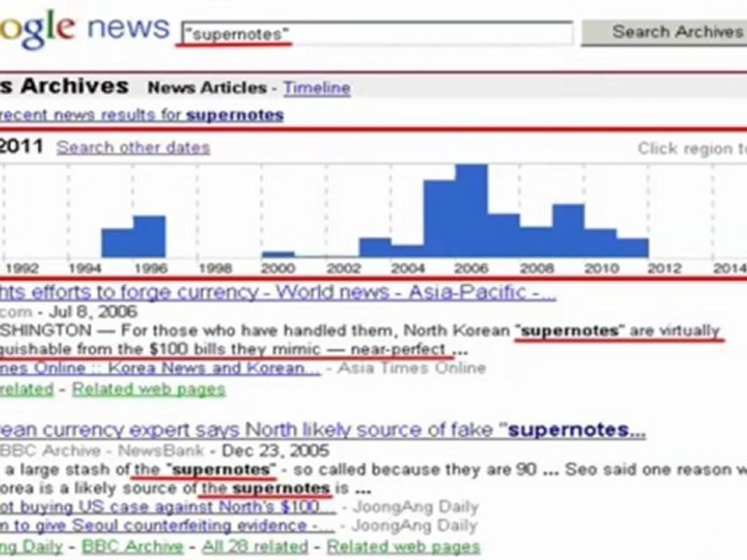The height and width of the screenshot is (560, 747).
Task: Select the 2006 peak bar in histogram
Action: click(472, 211)
